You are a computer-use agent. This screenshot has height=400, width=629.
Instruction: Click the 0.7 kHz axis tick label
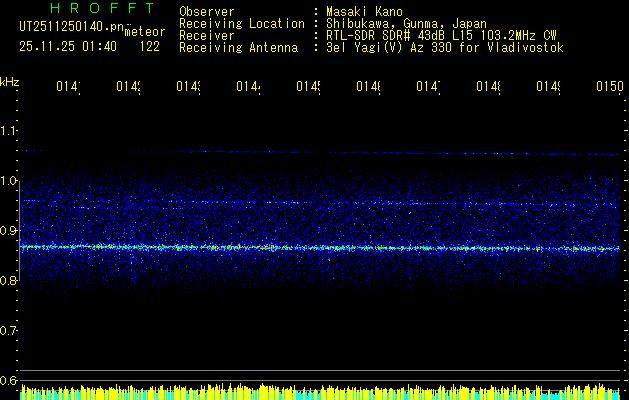pyautogui.click(x=8, y=331)
